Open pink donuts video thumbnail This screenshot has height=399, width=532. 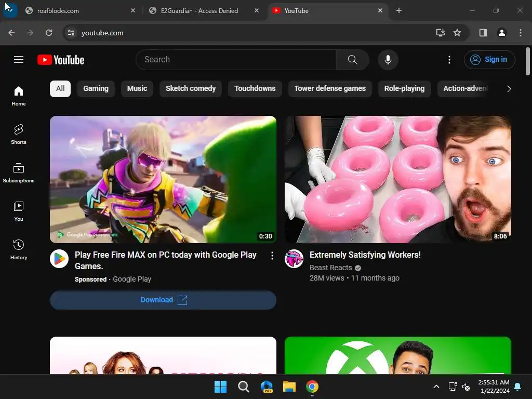click(398, 179)
